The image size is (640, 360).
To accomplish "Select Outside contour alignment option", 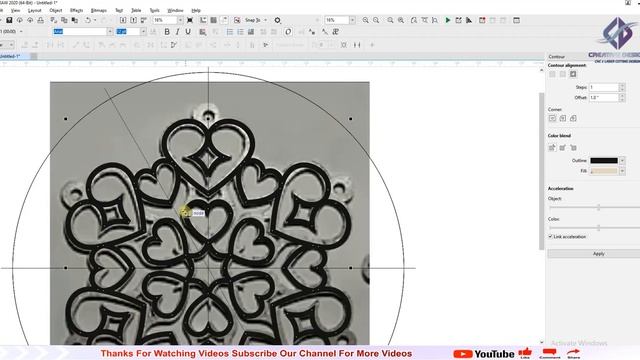I will coord(573,74).
